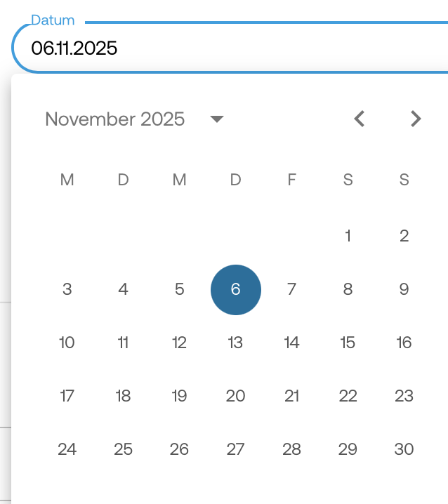Image resolution: width=448 pixels, height=504 pixels.
Task: Select day 15 in the calendar
Action: (348, 343)
